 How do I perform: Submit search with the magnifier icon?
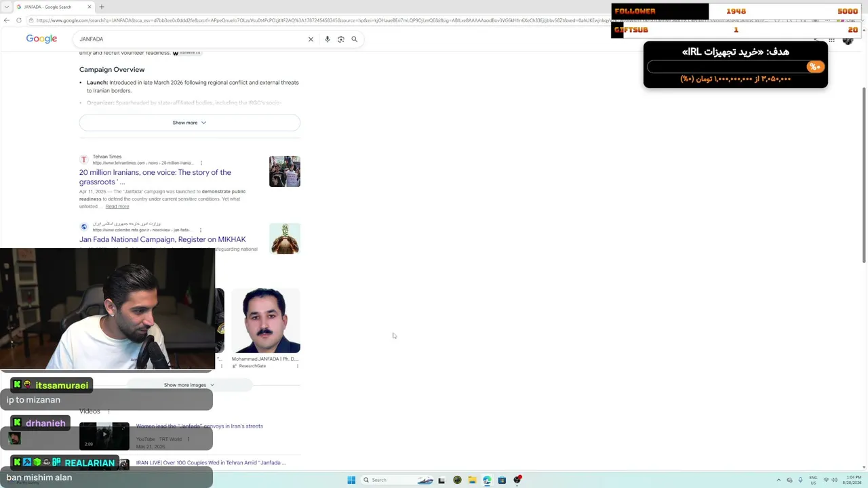[x=354, y=39]
